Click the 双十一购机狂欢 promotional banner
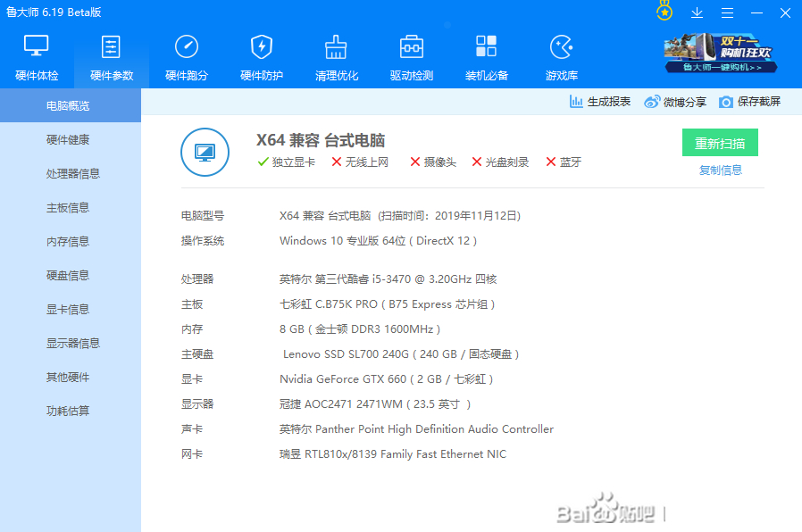This screenshot has height=532, width=802. [720, 54]
